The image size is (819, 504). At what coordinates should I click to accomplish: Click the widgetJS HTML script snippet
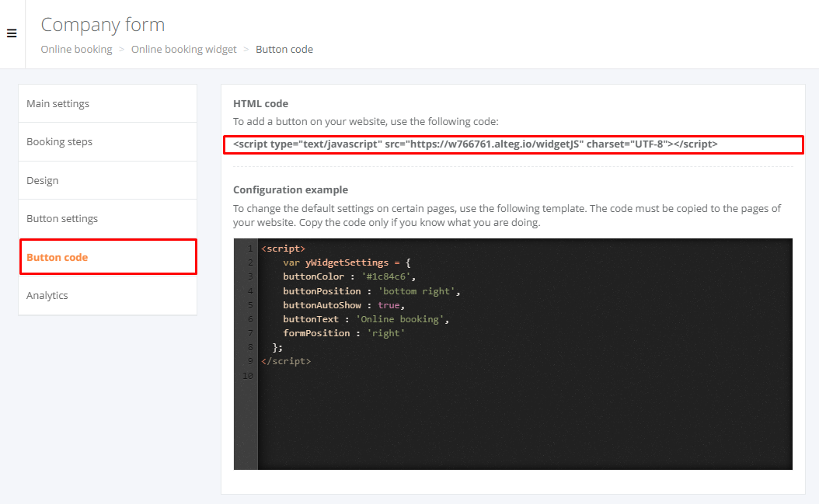point(475,144)
